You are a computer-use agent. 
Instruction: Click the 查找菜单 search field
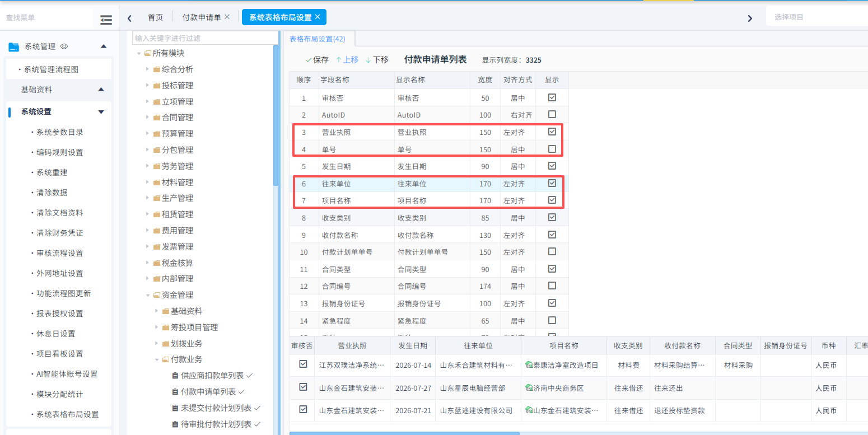coord(47,18)
